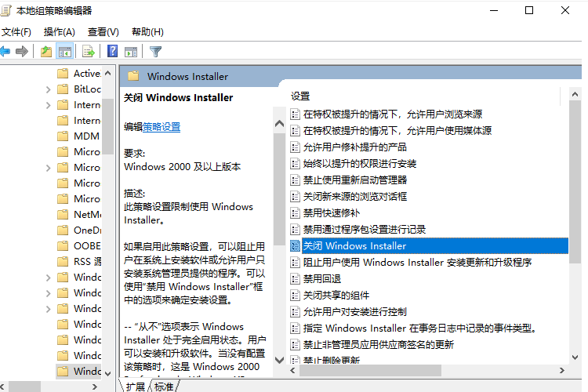588x392 pixels.
Task: Expand the first Internet tree node arrow
Action: pyautogui.click(x=48, y=105)
